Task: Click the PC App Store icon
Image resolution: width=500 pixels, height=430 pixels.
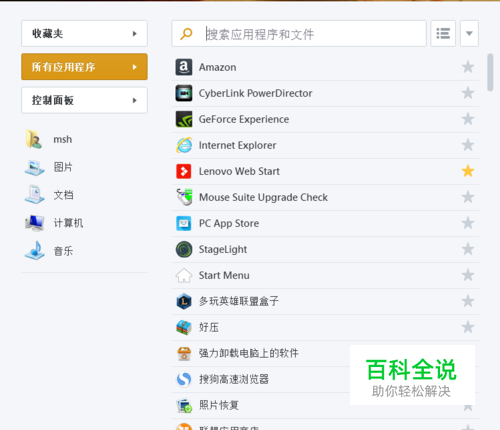Action: tap(184, 223)
